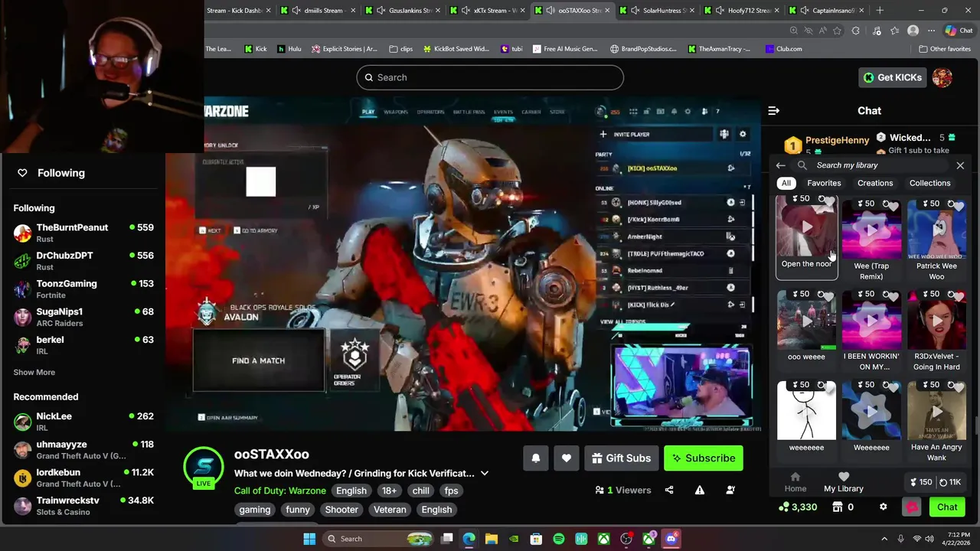
Task: Switch to the library Home tab
Action: (x=795, y=483)
